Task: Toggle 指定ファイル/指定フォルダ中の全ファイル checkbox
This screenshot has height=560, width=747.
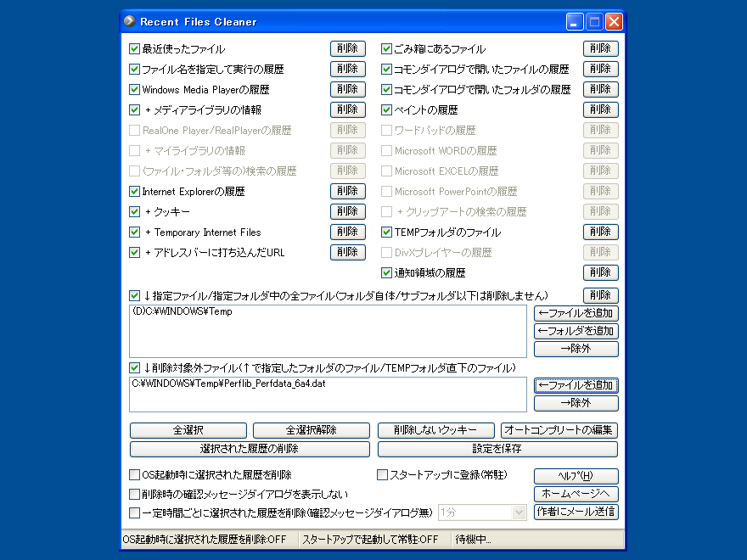Action: (134, 296)
